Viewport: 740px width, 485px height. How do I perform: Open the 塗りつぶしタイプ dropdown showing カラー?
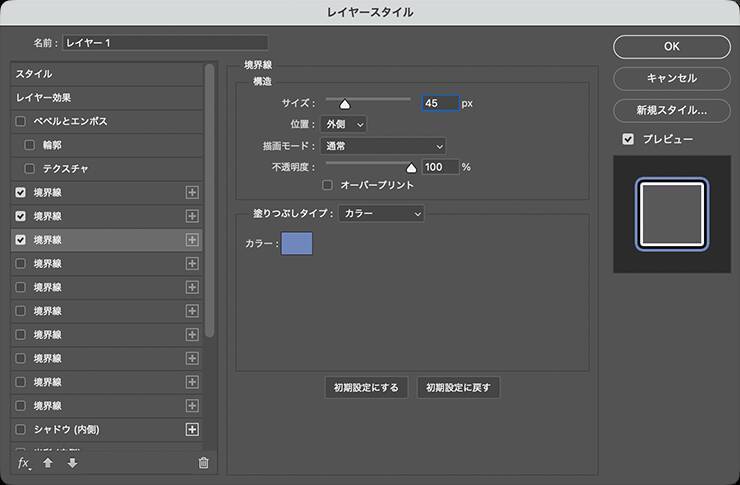[x=381, y=214]
